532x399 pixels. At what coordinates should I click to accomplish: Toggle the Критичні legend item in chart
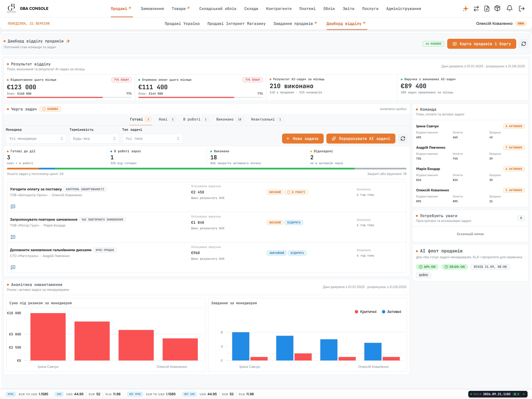(366, 312)
